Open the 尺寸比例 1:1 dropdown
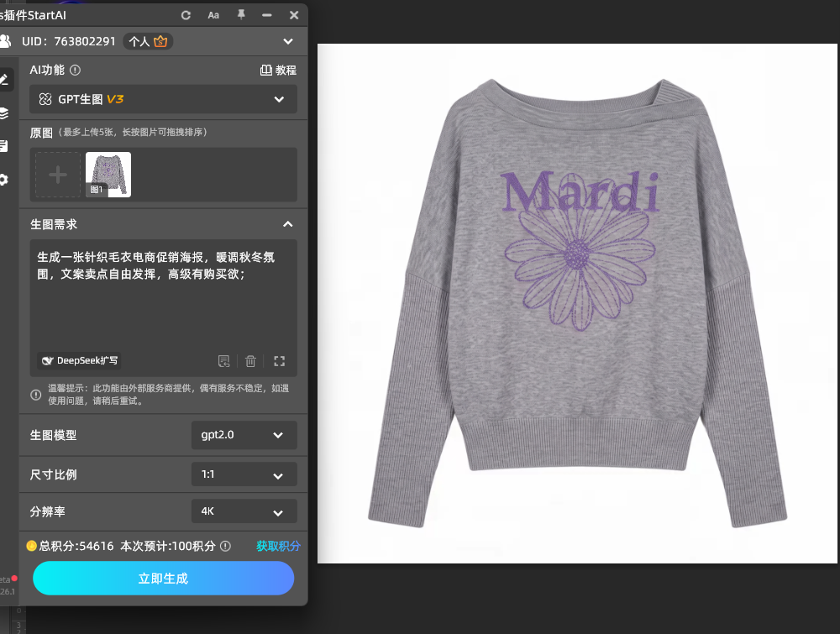The width and height of the screenshot is (840, 634). tap(244, 474)
